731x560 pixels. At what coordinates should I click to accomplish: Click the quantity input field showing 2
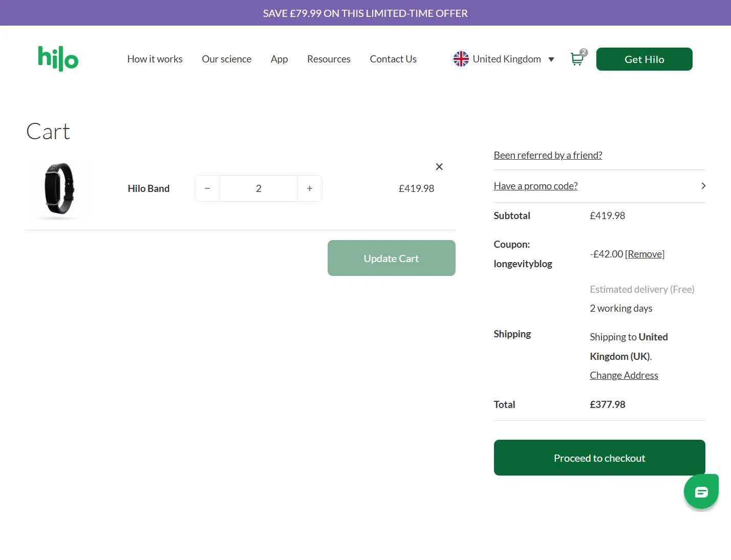259,188
